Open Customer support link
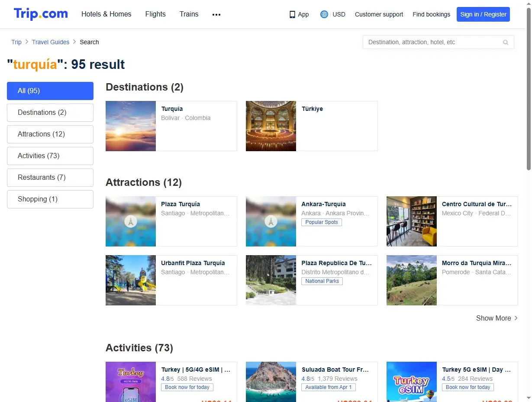Image resolution: width=532 pixels, height=402 pixels. 379,14
